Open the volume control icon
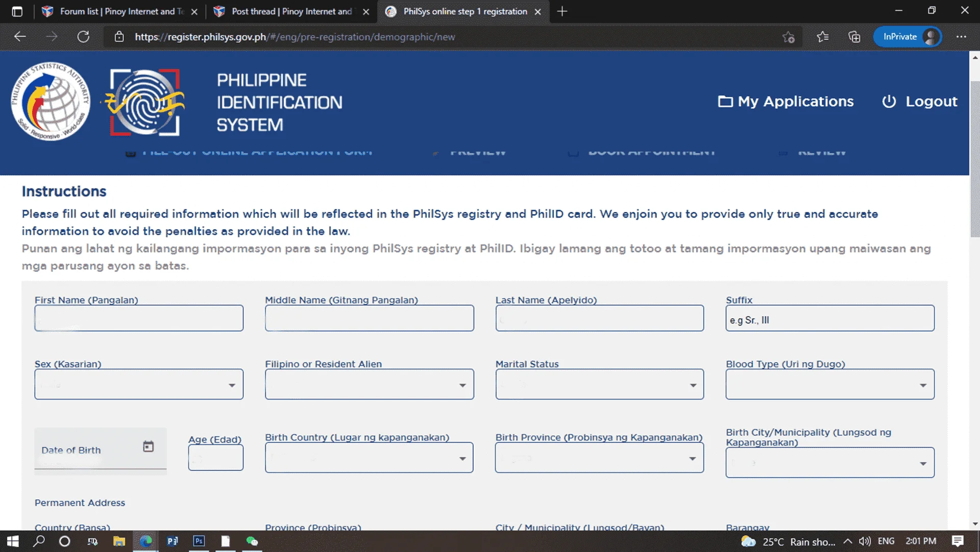Viewport: 980px width, 552px height. [x=865, y=541]
